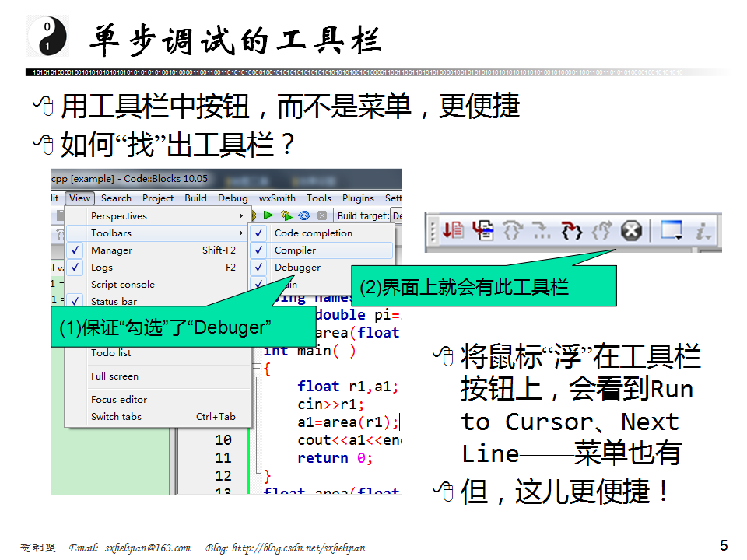Toggle the Logs checkmark
This screenshot has width=747, height=560.
75,267
